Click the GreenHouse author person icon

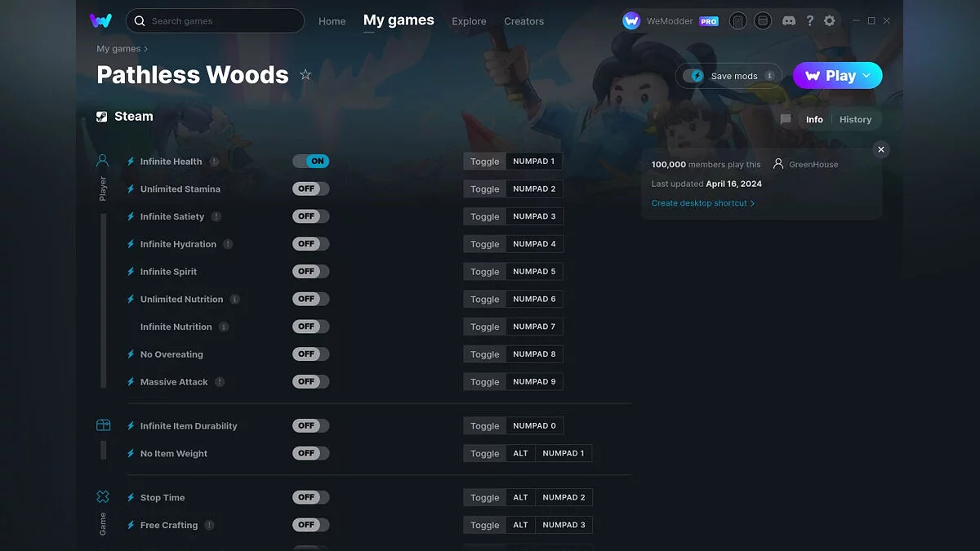778,164
